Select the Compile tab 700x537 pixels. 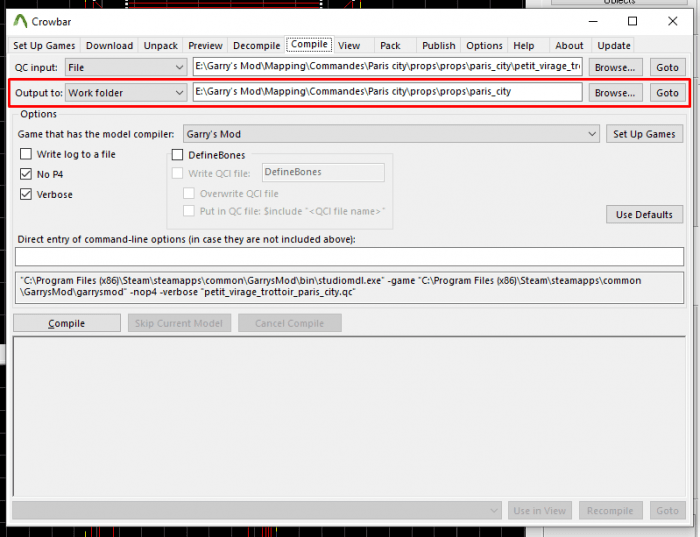(x=309, y=44)
